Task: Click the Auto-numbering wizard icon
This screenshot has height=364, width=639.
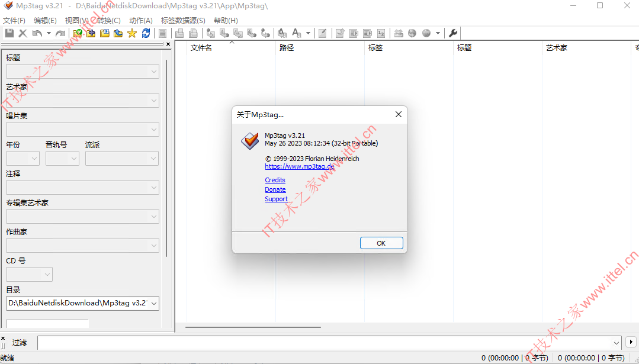Action: point(381,33)
